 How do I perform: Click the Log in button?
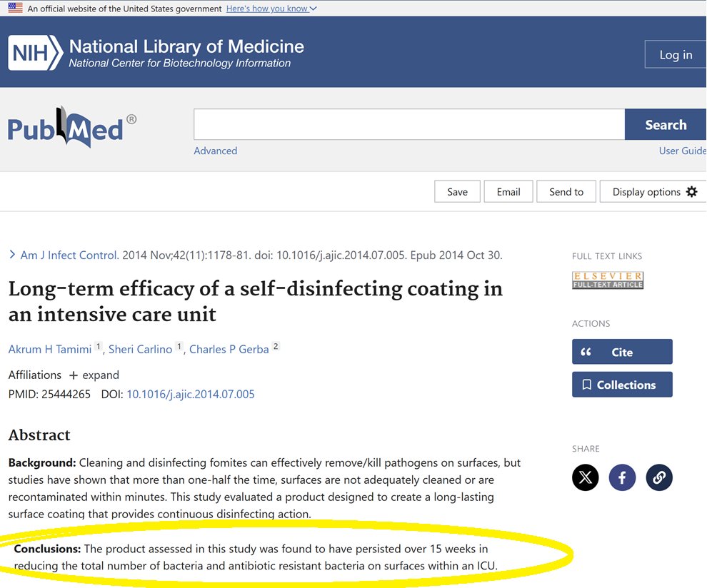click(676, 54)
